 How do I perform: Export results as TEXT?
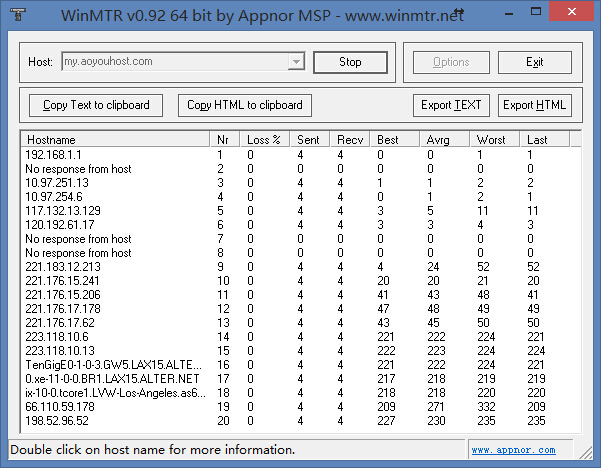452,105
